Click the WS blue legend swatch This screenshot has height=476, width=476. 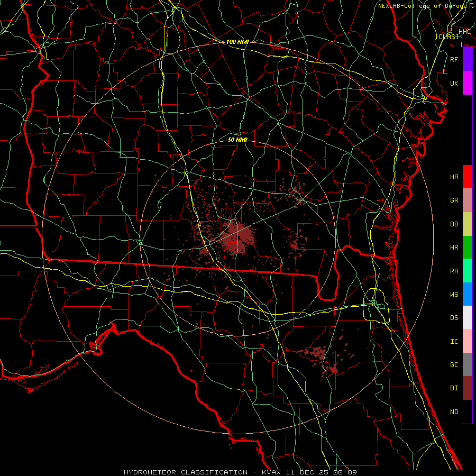point(467,294)
